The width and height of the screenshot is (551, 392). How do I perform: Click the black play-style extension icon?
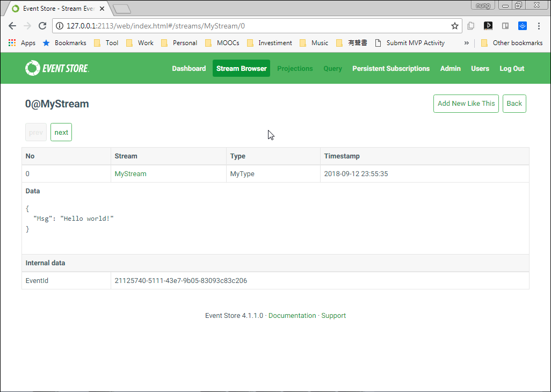click(488, 26)
